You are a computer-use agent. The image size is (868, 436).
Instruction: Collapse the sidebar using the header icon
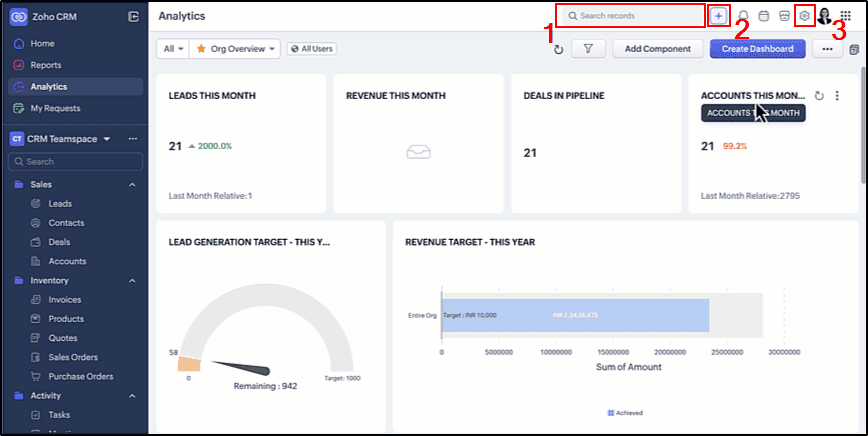click(x=134, y=17)
